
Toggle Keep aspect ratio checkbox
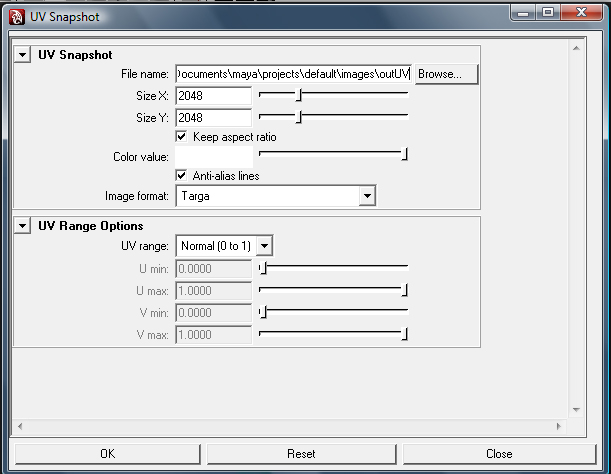pyautogui.click(x=182, y=136)
